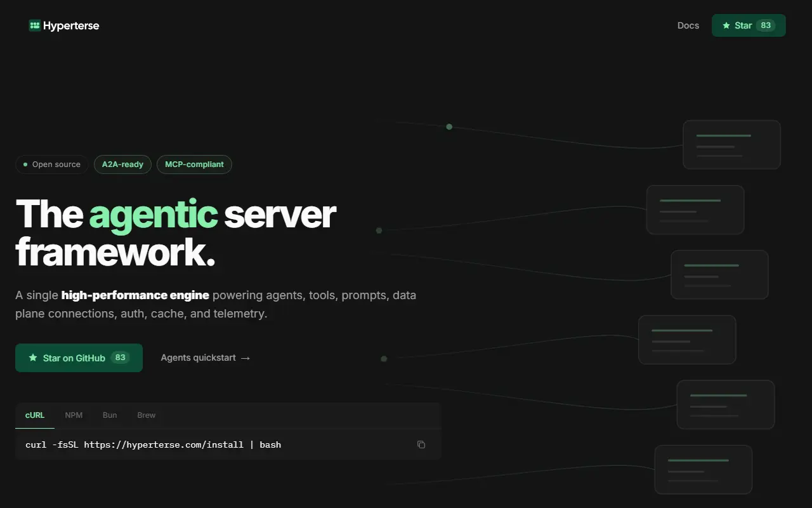Click the A2A-ready badge
The width and height of the screenshot is (812, 508).
pyautogui.click(x=123, y=164)
